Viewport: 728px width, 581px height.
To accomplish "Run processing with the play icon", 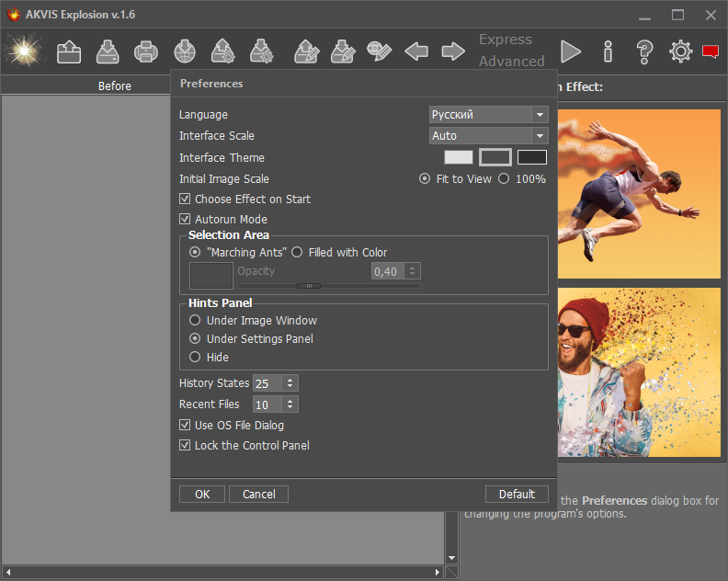I will click(x=571, y=51).
